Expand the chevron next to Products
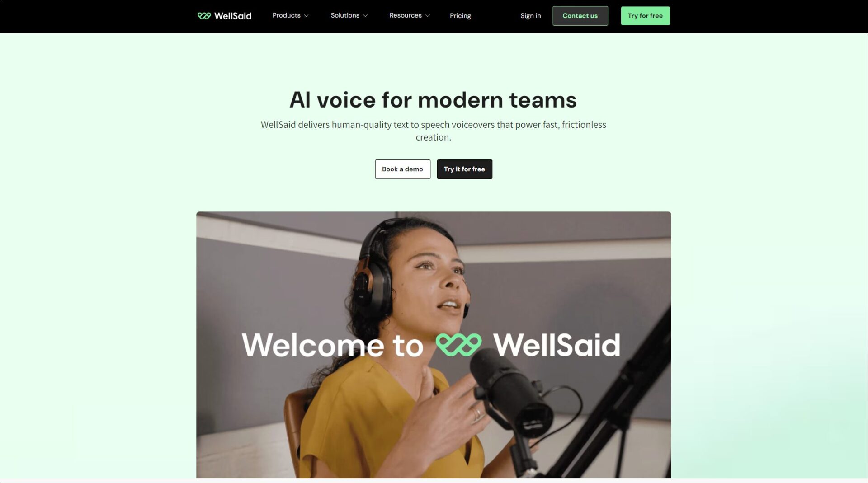 click(x=306, y=16)
